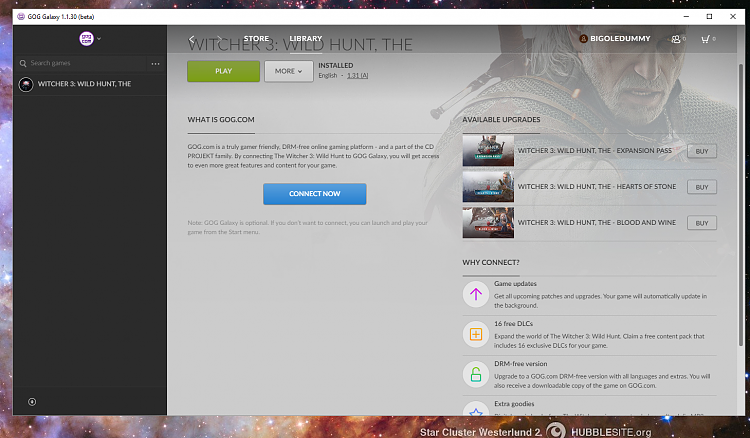Screen dimensions: 750x438
Task: Click the Game updates arrow icon
Action: 475,294
